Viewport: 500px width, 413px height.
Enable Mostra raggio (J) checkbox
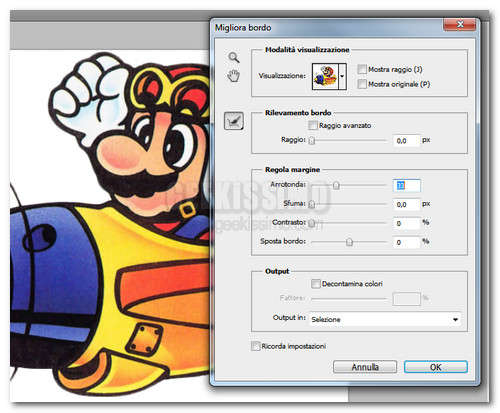point(362,69)
